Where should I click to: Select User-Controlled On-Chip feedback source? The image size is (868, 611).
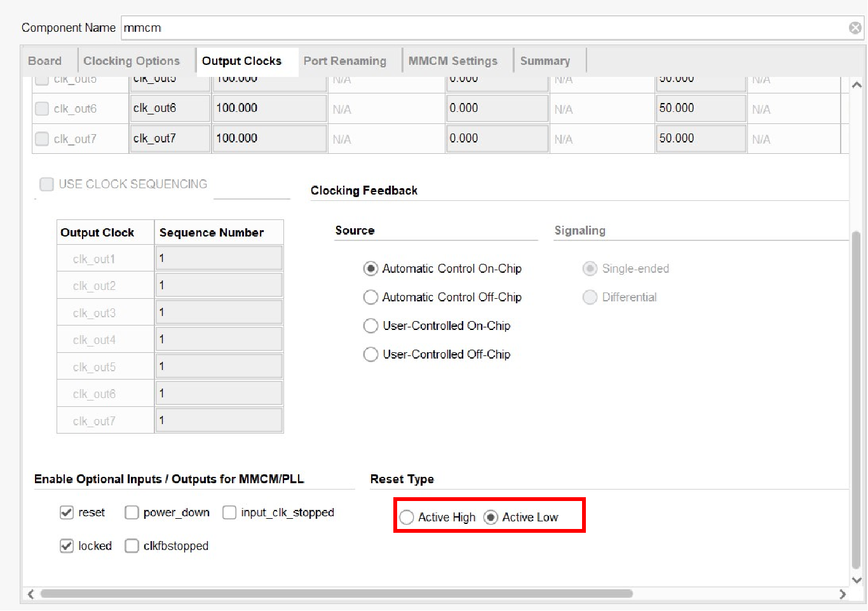[370, 326]
